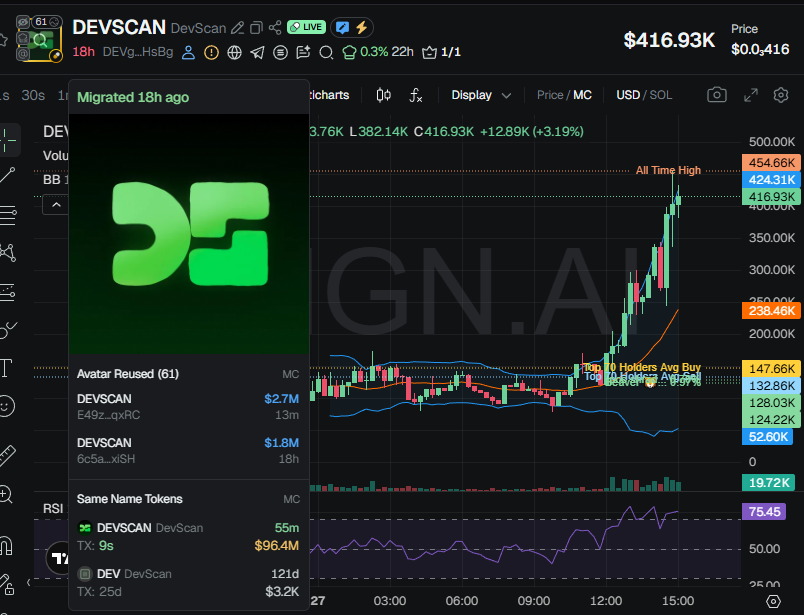The width and height of the screenshot is (804, 615).
Task: Toggle lock all drawings tool
Action: 7,584
